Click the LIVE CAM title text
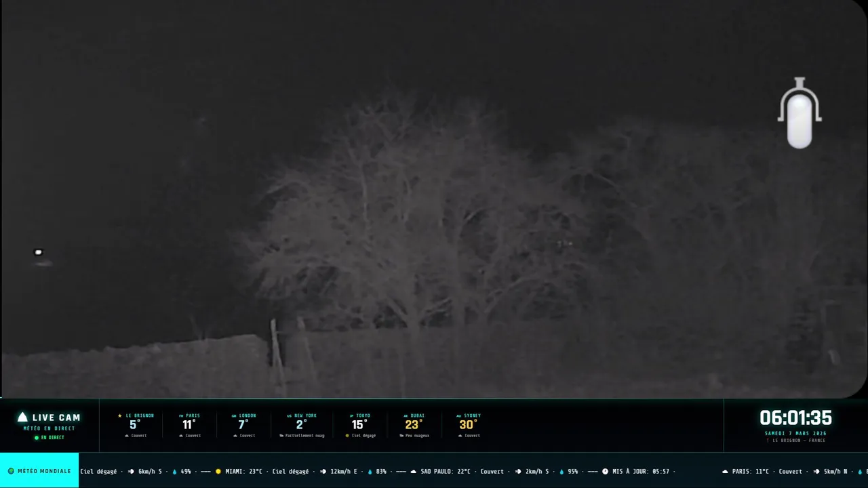868x488 pixels. [56, 418]
